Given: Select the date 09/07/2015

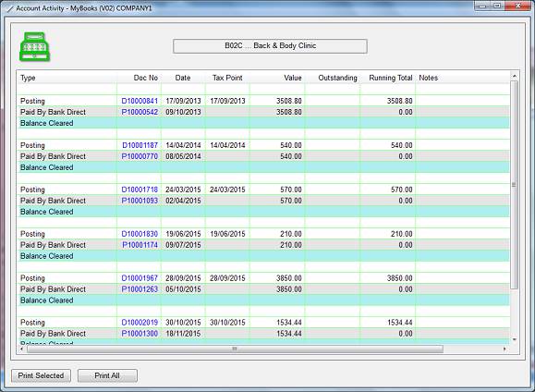Looking at the screenshot, I should tap(183, 245).
